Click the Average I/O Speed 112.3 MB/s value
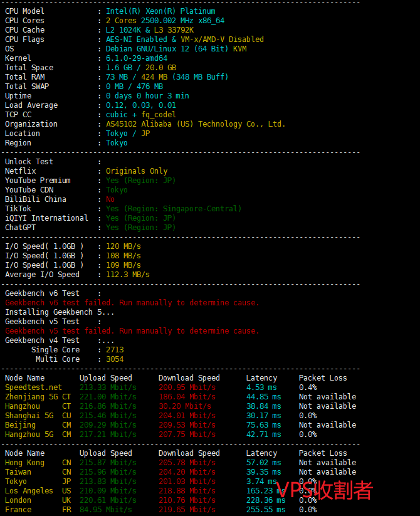Viewport: 420px width, 516px height. pos(128,275)
